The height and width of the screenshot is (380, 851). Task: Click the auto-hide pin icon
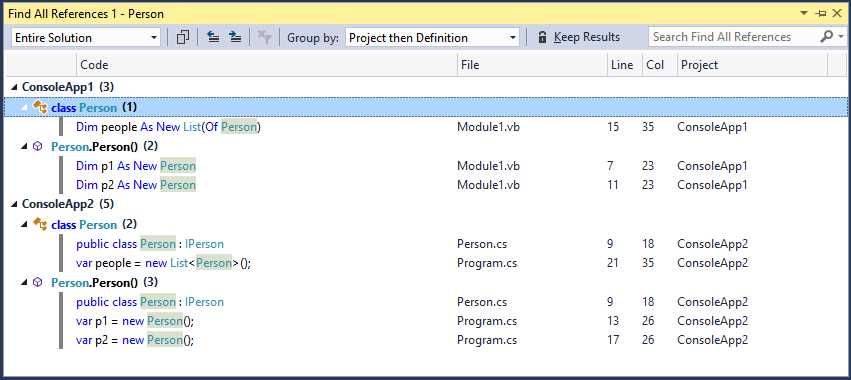pos(821,14)
